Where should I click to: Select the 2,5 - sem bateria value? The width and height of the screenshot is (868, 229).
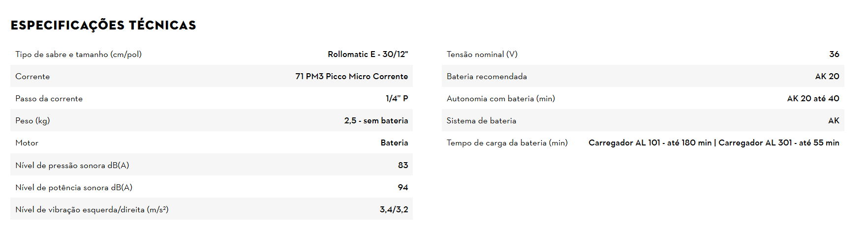pos(376,120)
